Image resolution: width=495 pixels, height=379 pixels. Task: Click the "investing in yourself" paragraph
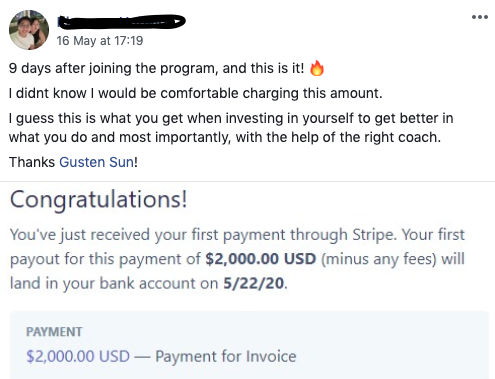point(231,128)
